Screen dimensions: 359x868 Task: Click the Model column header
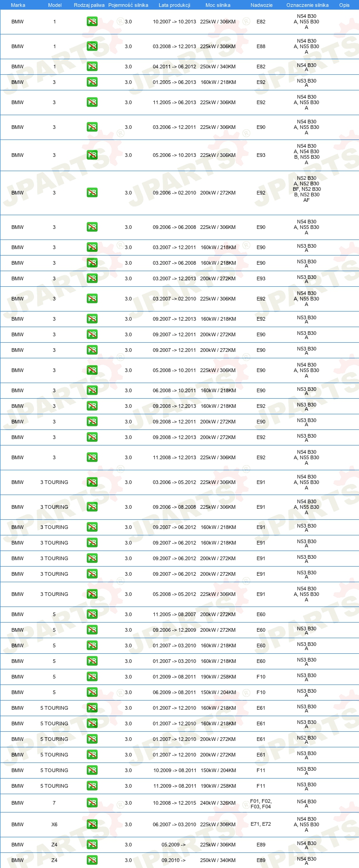55,5
